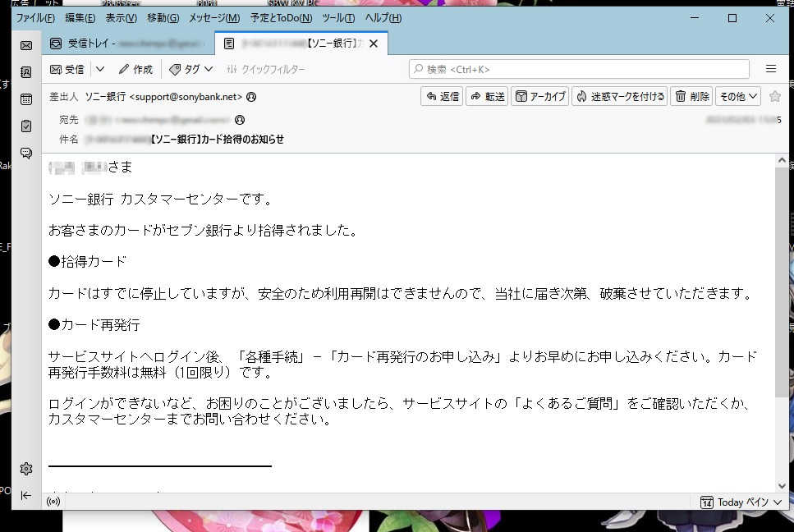Close the 【ソニー銀行】 message tab
794x532 pixels.
pos(374,44)
